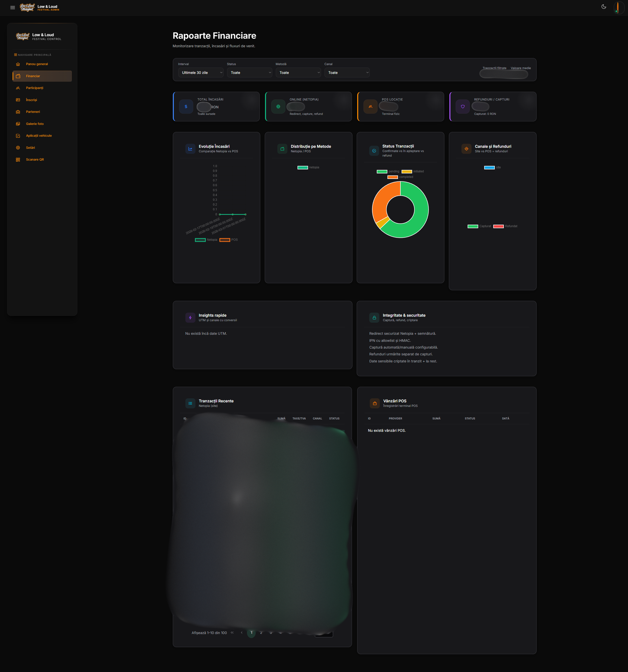
Task: Navigate to Parteneri in the sidebar
Action: coord(42,112)
